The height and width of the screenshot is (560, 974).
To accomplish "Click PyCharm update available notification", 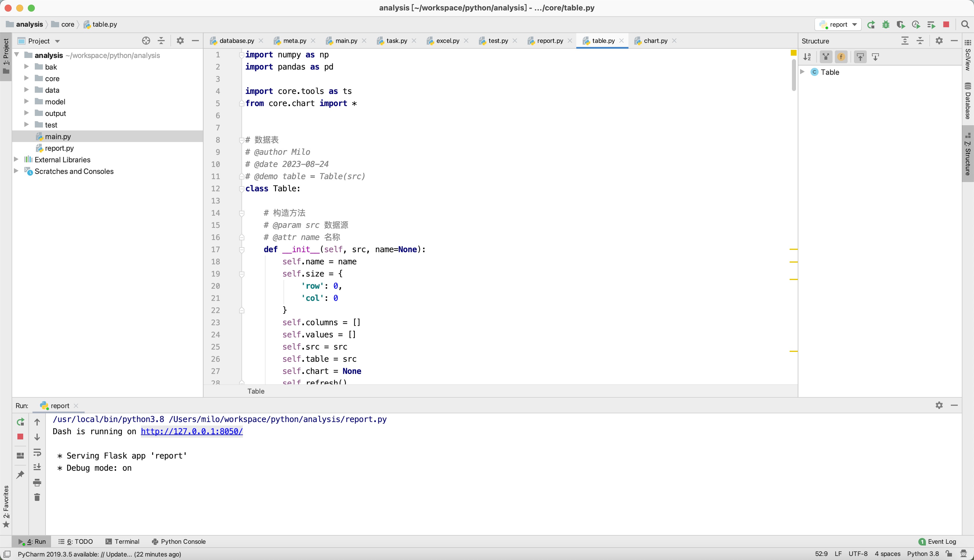I will coord(100,554).
